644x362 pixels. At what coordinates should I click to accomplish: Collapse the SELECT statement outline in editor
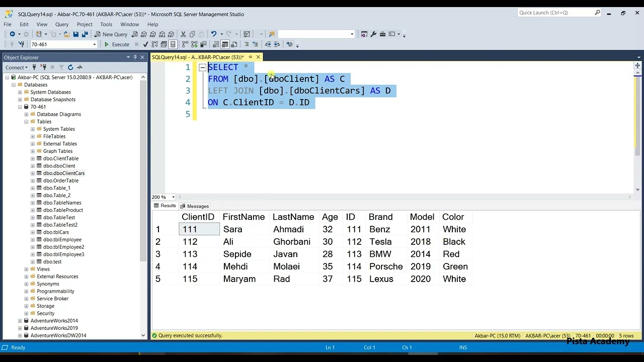[x=202, y=67]
